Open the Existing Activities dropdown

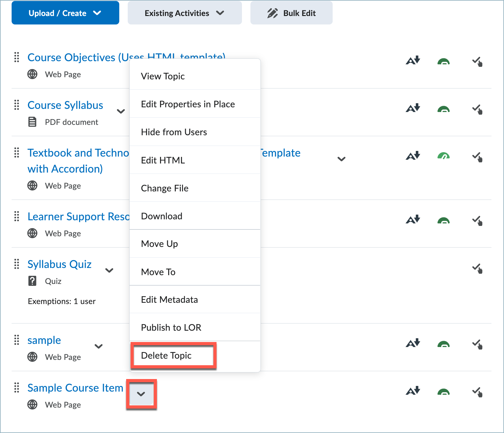184,13
